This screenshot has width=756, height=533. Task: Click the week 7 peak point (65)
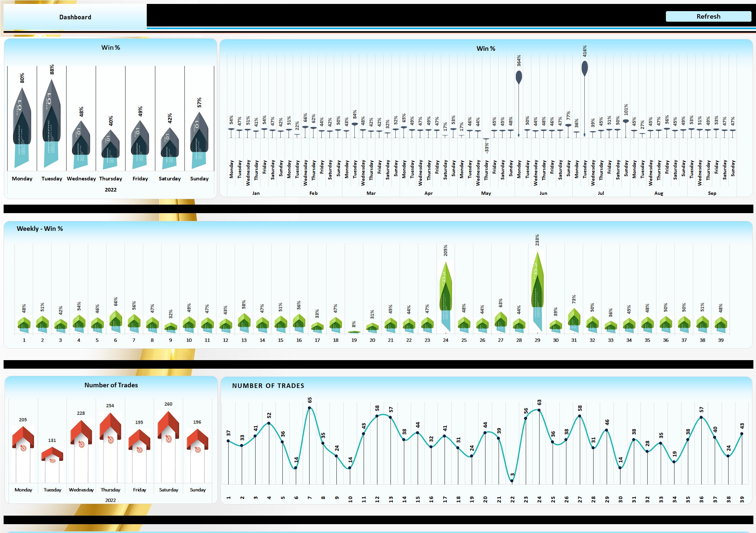[309, 408]
